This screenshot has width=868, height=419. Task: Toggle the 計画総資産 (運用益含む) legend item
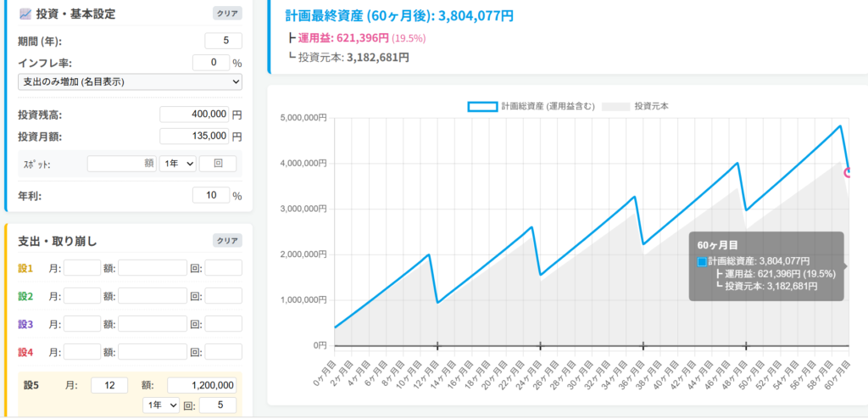(531, 106)
